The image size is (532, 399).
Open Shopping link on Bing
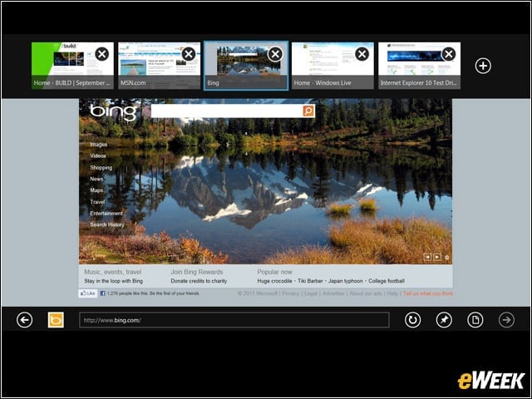101,168
